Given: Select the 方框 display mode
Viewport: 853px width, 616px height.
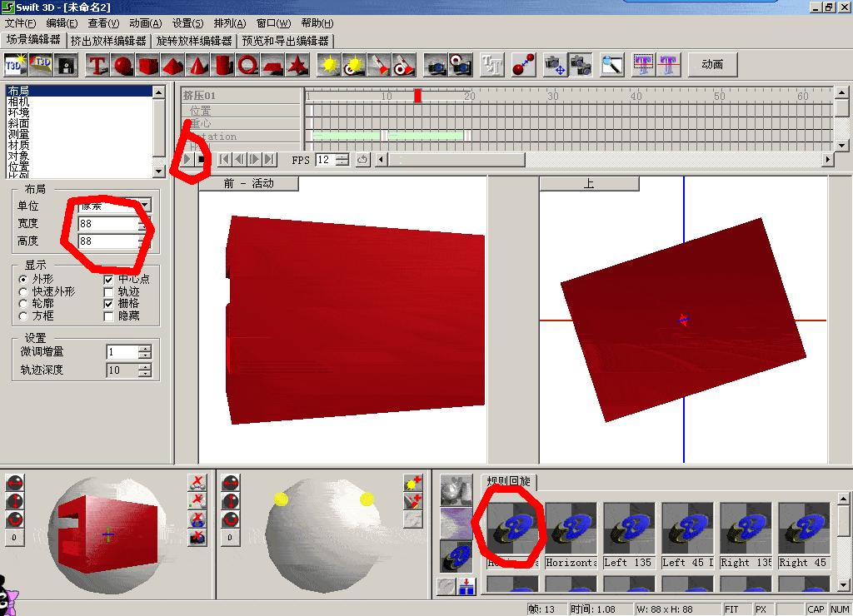Looking at the screenshot, I should pyautogui.click(x=22, y=316).
